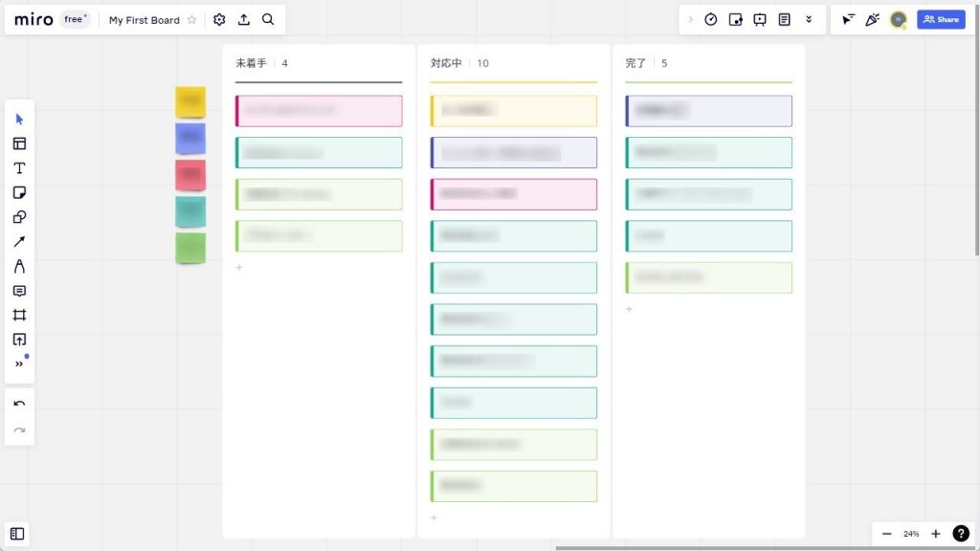The height and width of the screenshot is (551, 980).
Task: Open the user profile avatar
Action: tap(899, 19)
